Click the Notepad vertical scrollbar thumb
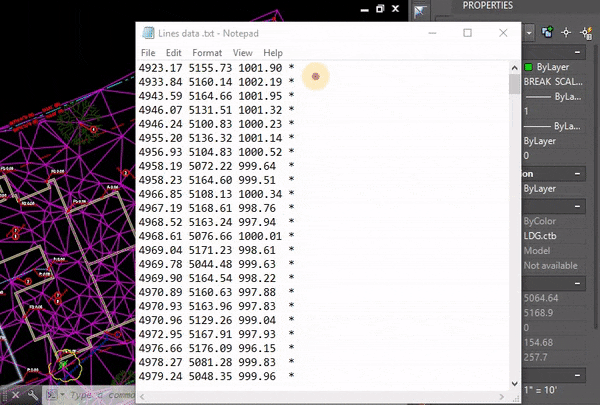This screenshot has height=405, width=600. coord(515,84)
